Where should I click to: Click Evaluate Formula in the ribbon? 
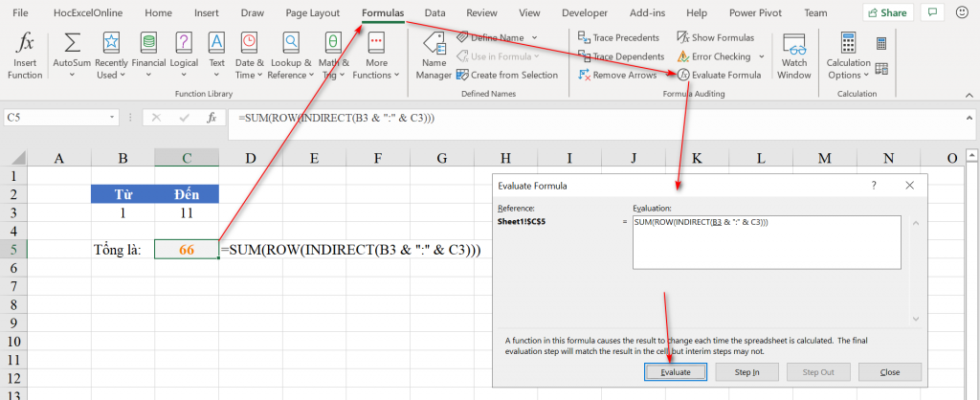[x=720, y=75]
